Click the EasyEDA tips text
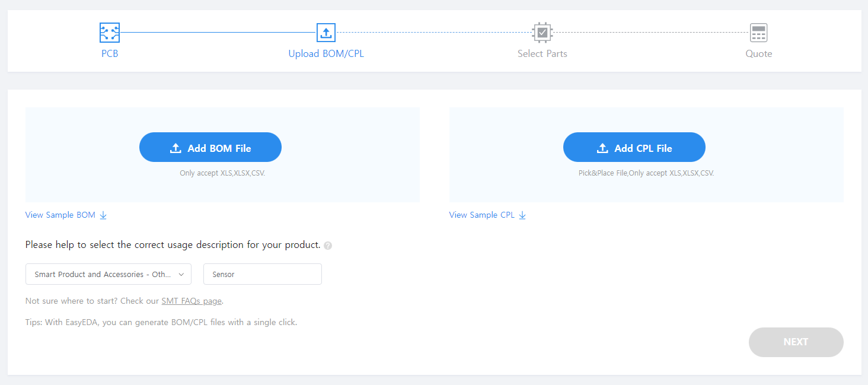868x385 pixels. (x=161, y=323)
